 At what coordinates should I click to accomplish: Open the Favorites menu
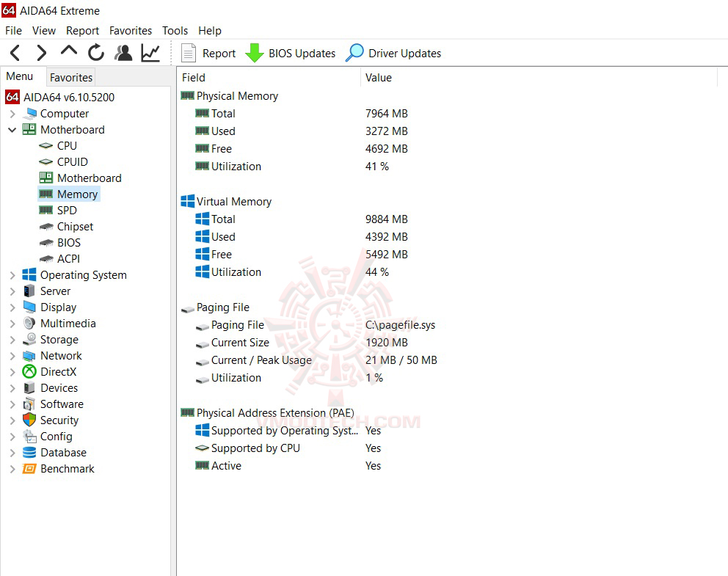131,31
